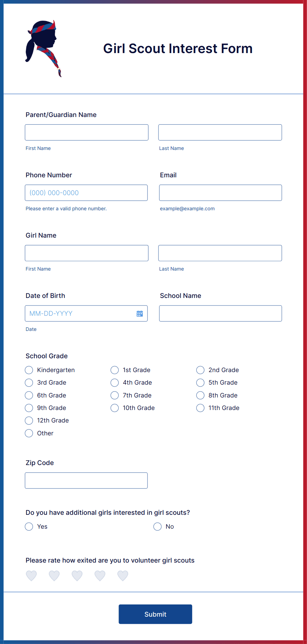The height and width of the screenshot is (644, 307).
Task: Click the parent Last Name field
Action: 220,132
